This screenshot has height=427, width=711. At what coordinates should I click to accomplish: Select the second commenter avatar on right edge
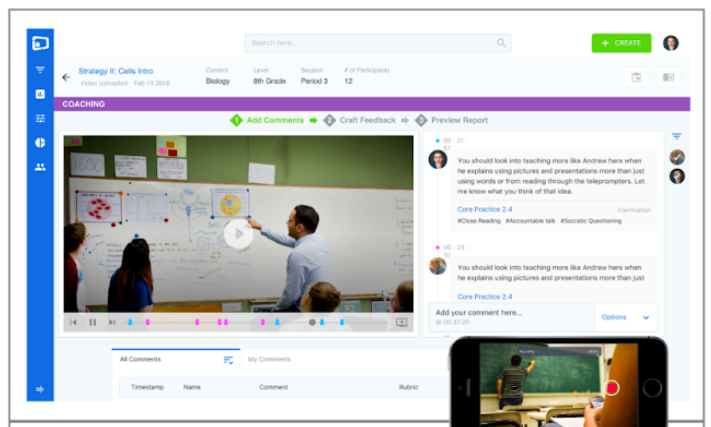coord(677,176)
